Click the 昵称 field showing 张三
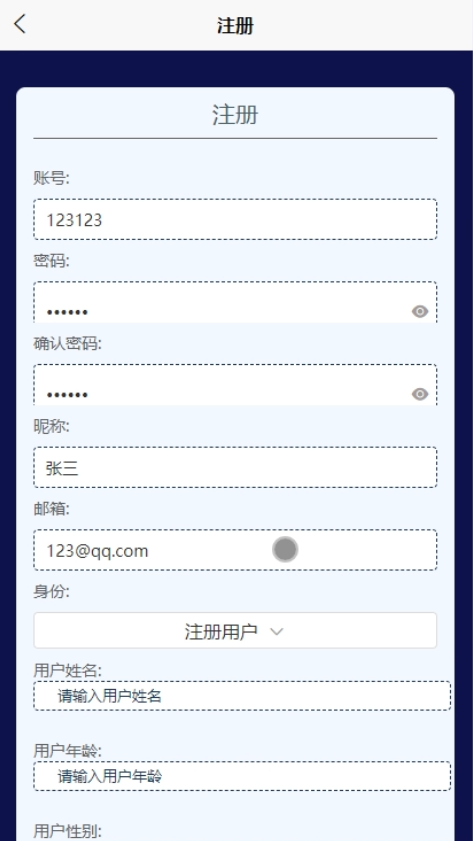This screenshot has width=473, height=841. coord(235,467)
